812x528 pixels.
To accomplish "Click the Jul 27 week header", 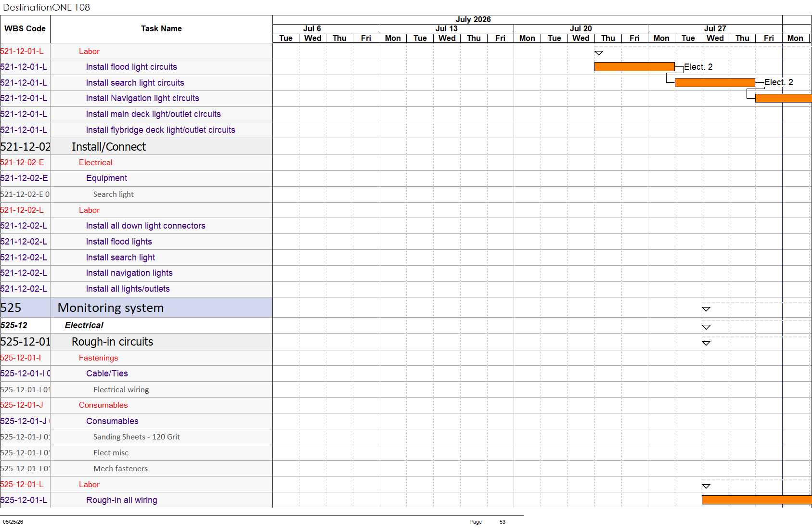I will (x=715, y=29).
